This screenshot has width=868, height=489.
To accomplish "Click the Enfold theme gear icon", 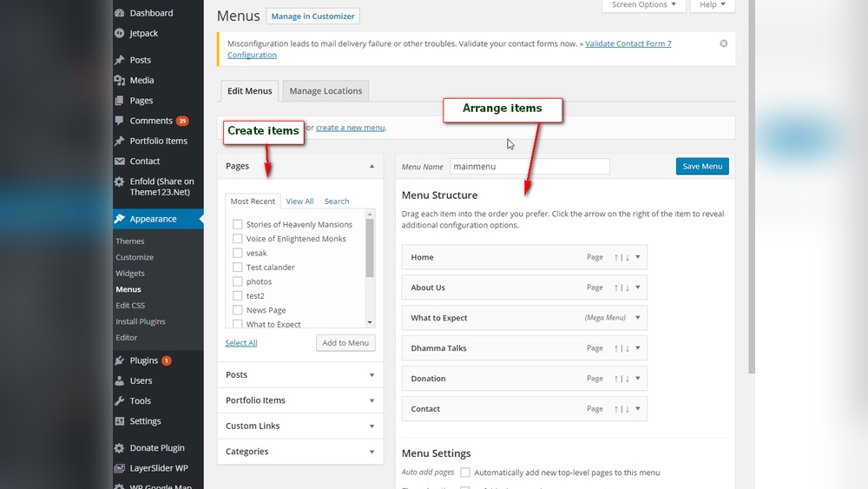I will click(x=120, y=182).
